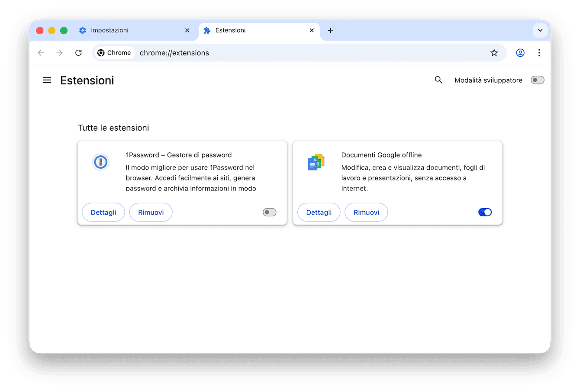
Task: Open Dettagli for 1Password
Action: (x=103, y=212)
